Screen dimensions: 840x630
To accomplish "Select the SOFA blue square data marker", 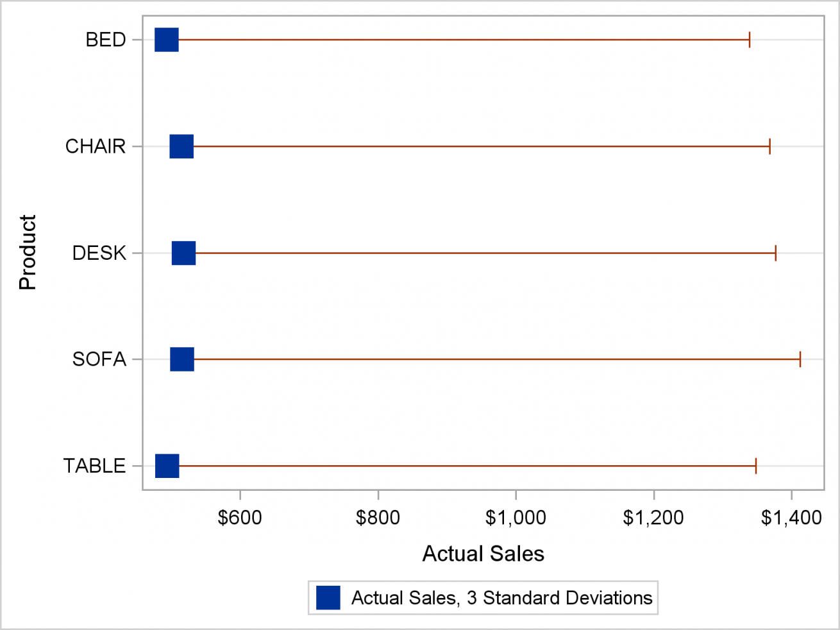I will [x=182, y=359].
